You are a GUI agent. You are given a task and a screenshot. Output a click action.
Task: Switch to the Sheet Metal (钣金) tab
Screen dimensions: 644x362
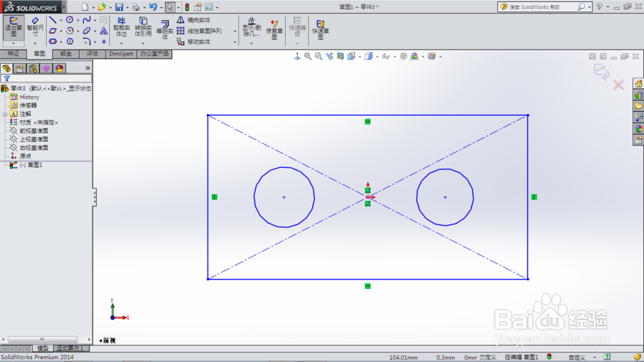[66, 54]
